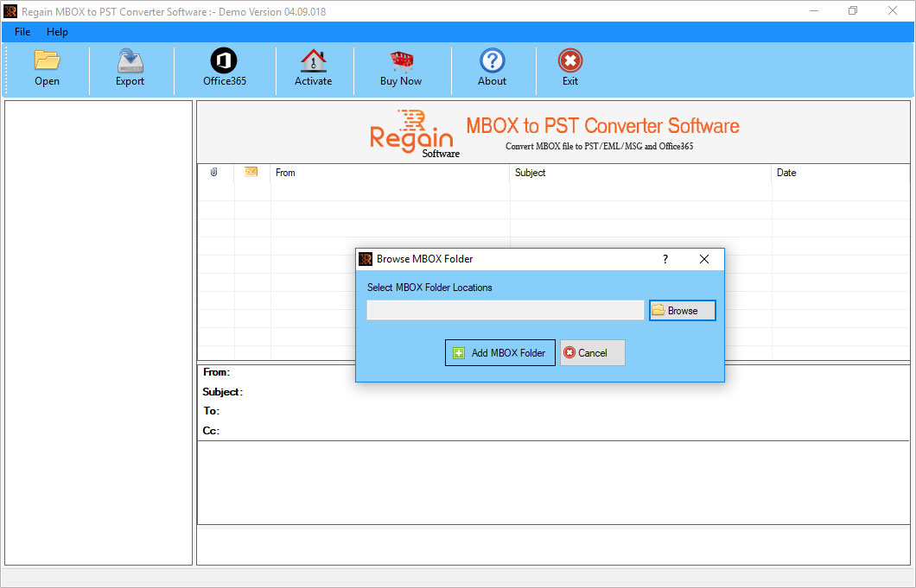916x588 pixels.
Task: Activate the software via the Activate icon
Action: pyautogui.click(x=313, y=67)
